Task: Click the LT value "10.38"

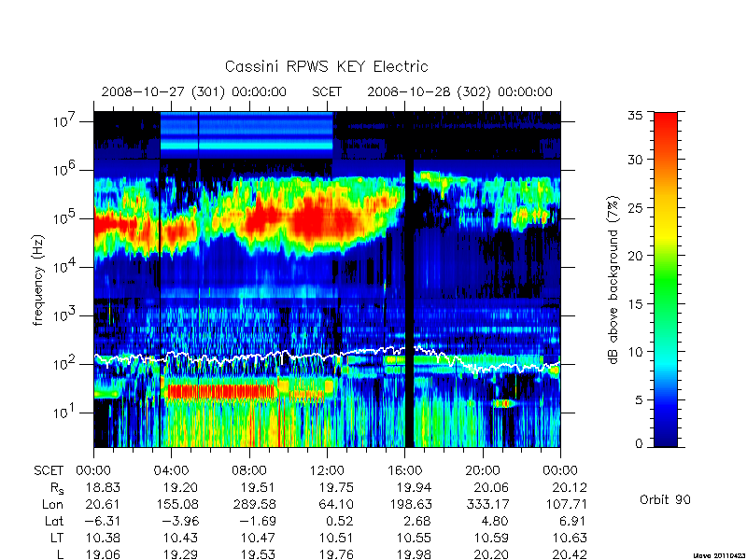Action: 103,538
